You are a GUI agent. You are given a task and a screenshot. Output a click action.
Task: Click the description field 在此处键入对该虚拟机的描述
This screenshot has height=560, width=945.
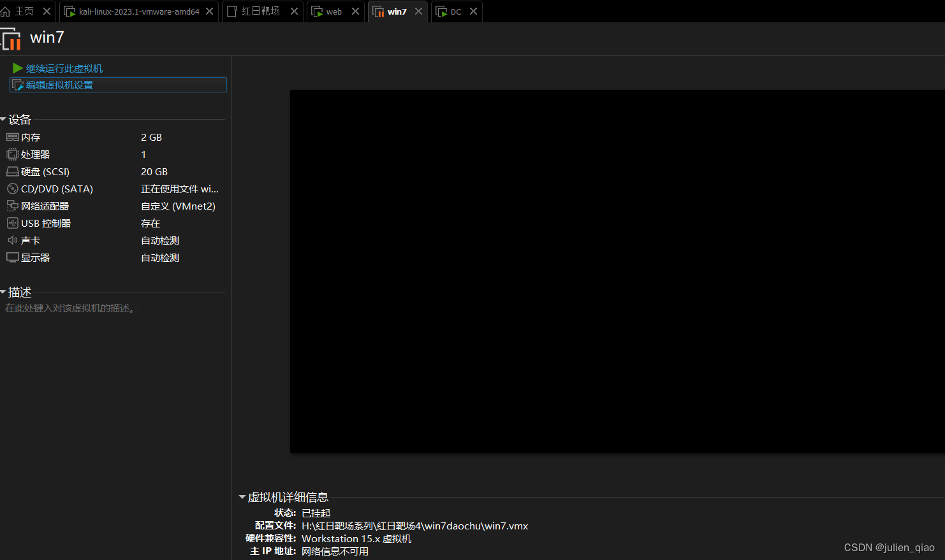(x=70, y=308)
